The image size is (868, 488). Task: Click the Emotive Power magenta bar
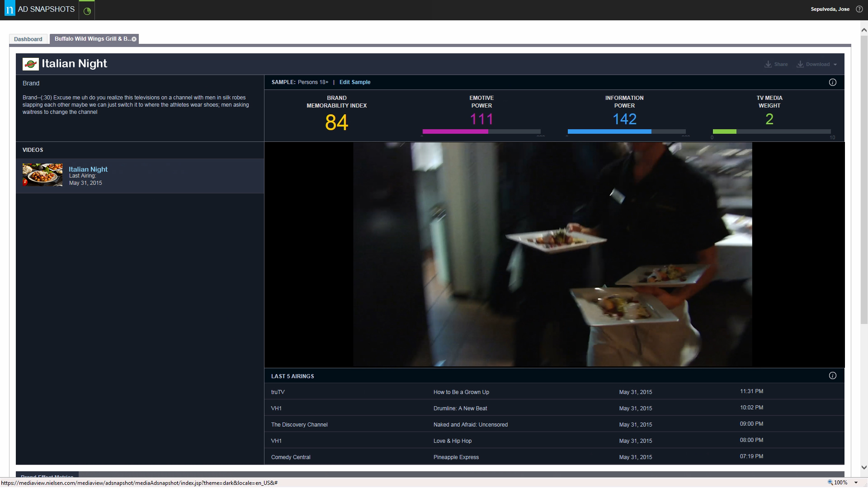(455, 131)
